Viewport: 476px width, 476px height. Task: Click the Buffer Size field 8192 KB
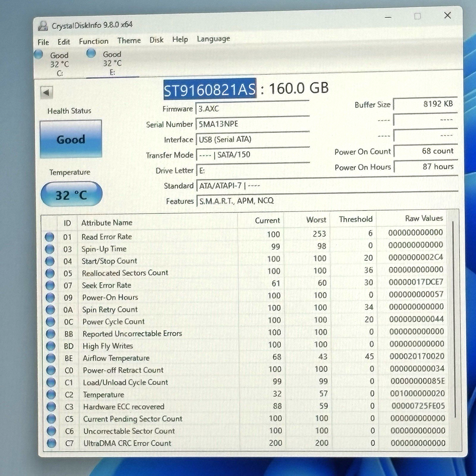coord(425,104)
